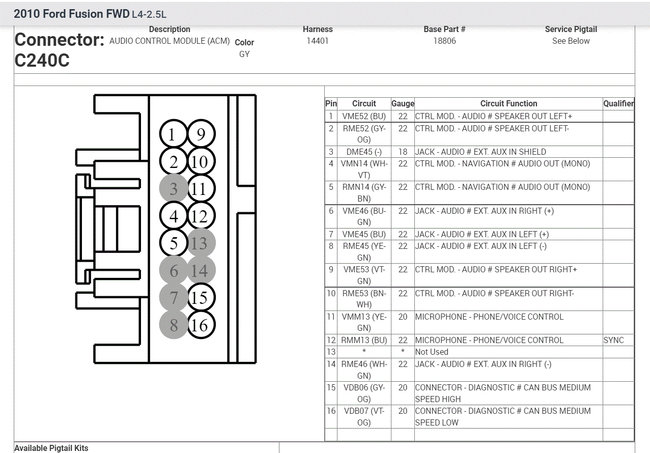
Task: Click circuit cell 'VME46 (BU-GN)'
Action: click(x=364, y=216)
